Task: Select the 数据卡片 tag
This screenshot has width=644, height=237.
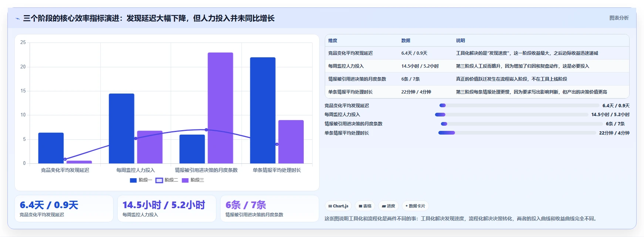Action: tap(415, 206)
